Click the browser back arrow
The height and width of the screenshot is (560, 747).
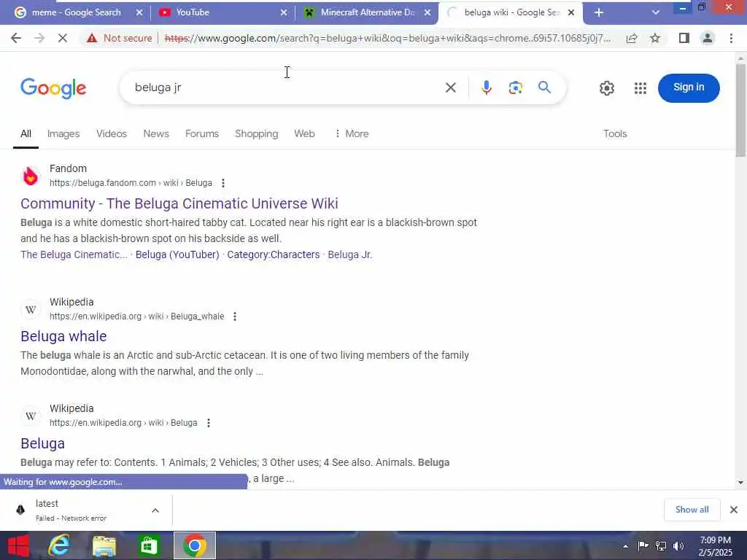(16, 38)
